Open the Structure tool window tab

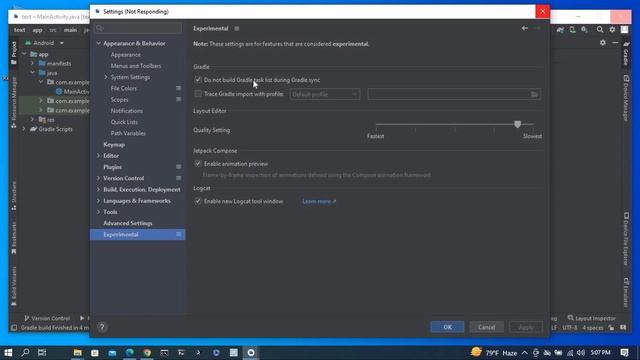click(x=14, y=196)
